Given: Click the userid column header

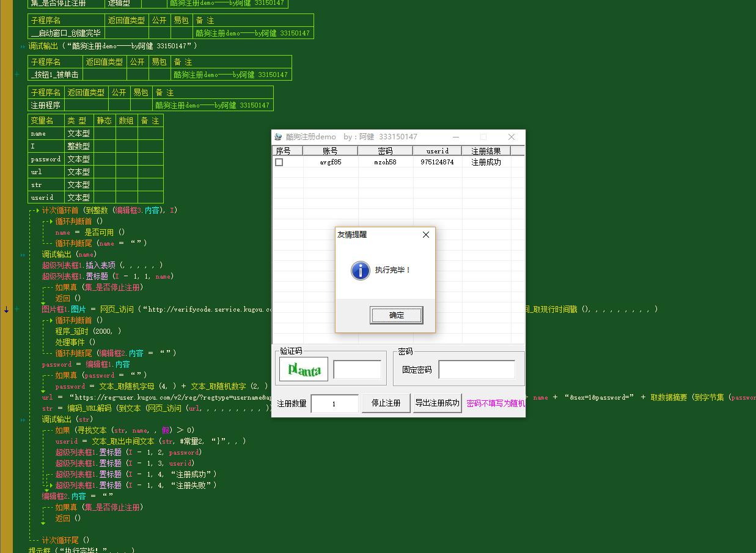Looking at the screenshot, I should tap(438, 150).
